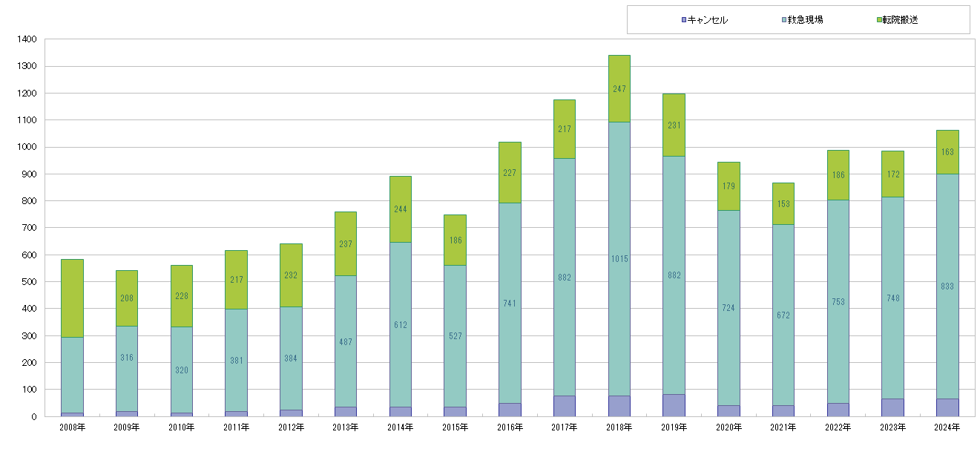This screenshot has width=980, height=472.
Task: Click the 244 data label in 2014 bar
Action: (400, 209)
